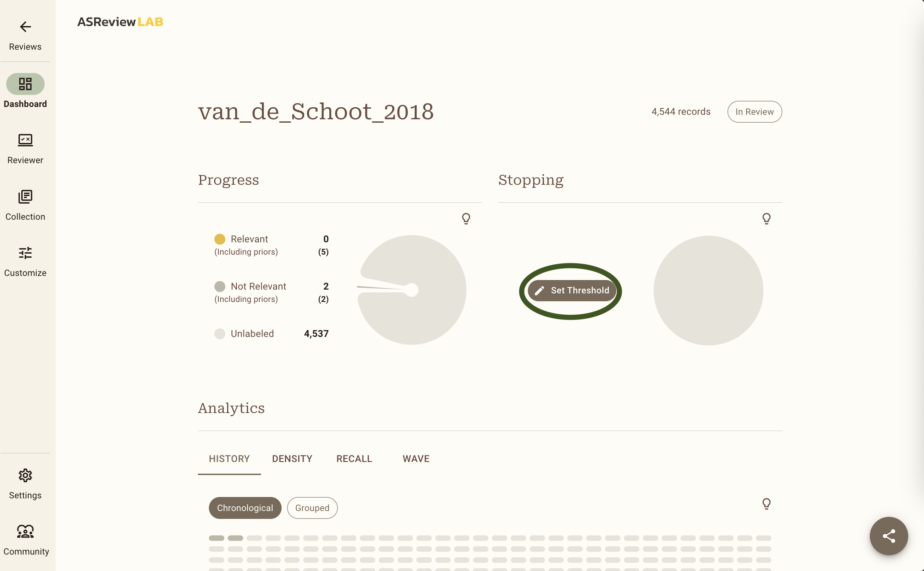Show the Analytics history lightbulb tip
The width and height of the screenshot is (924, 571).
767,504
